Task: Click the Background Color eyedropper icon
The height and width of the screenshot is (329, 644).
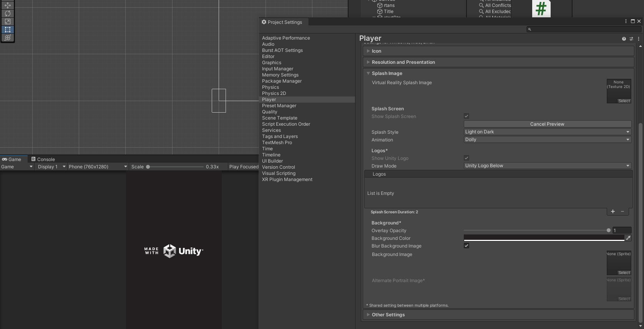Action: pyautogui.click(x=628, y=238)
